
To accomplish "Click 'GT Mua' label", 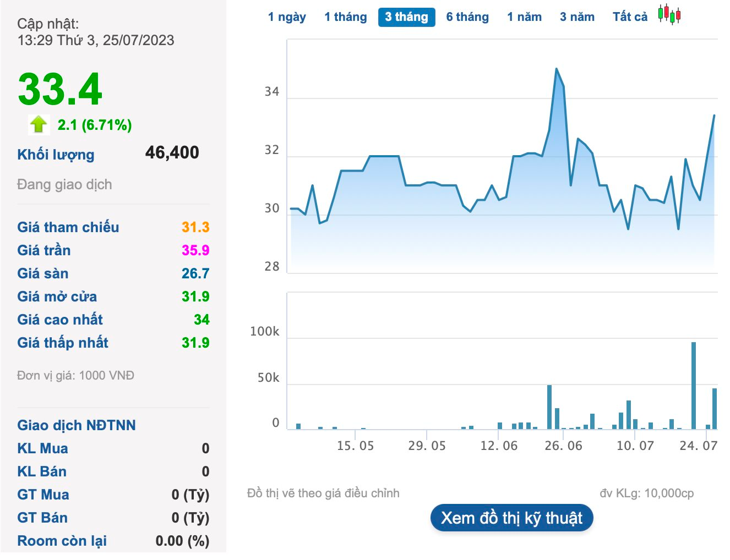I will pos(43,495).
